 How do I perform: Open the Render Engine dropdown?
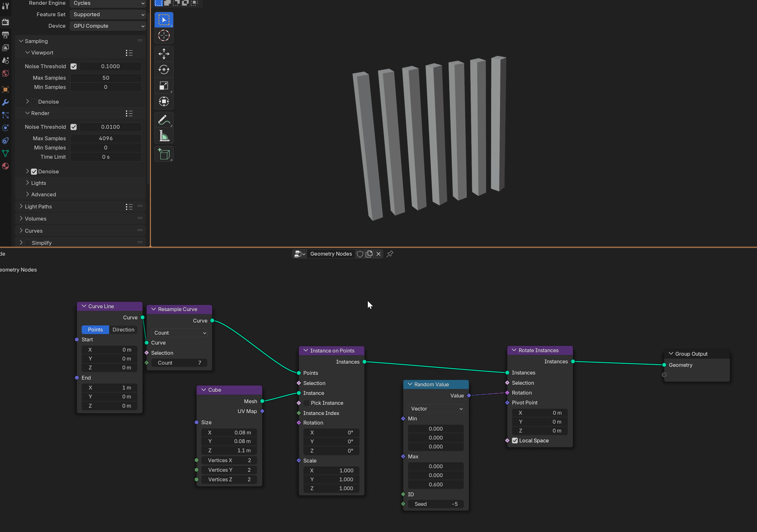click(x=108, y=3)
